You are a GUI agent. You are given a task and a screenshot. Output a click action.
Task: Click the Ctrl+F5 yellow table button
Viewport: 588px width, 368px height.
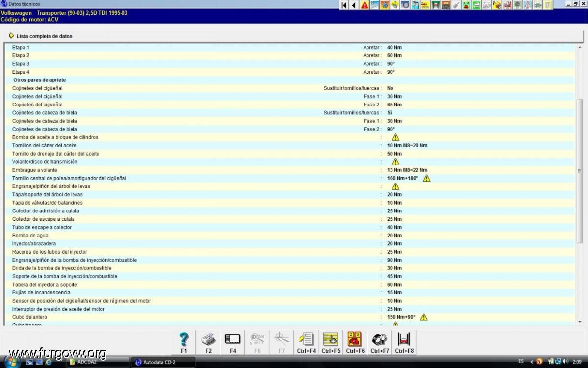point(331,342)
